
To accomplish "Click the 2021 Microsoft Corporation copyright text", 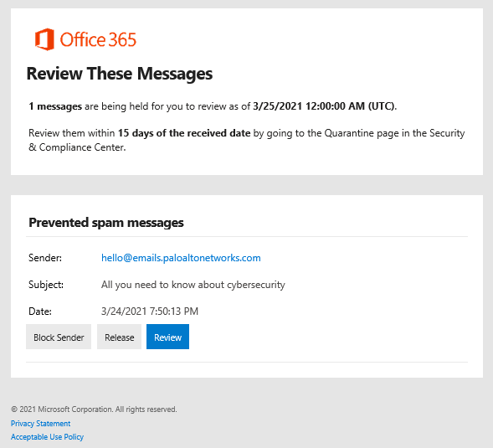I will tap(94, 409).
